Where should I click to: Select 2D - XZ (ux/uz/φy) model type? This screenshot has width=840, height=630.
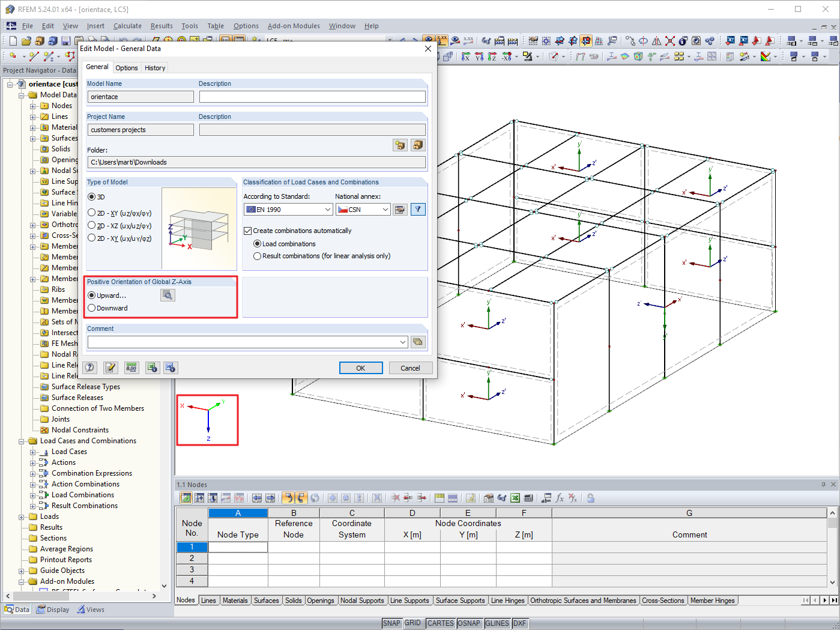tap(92, 225)
